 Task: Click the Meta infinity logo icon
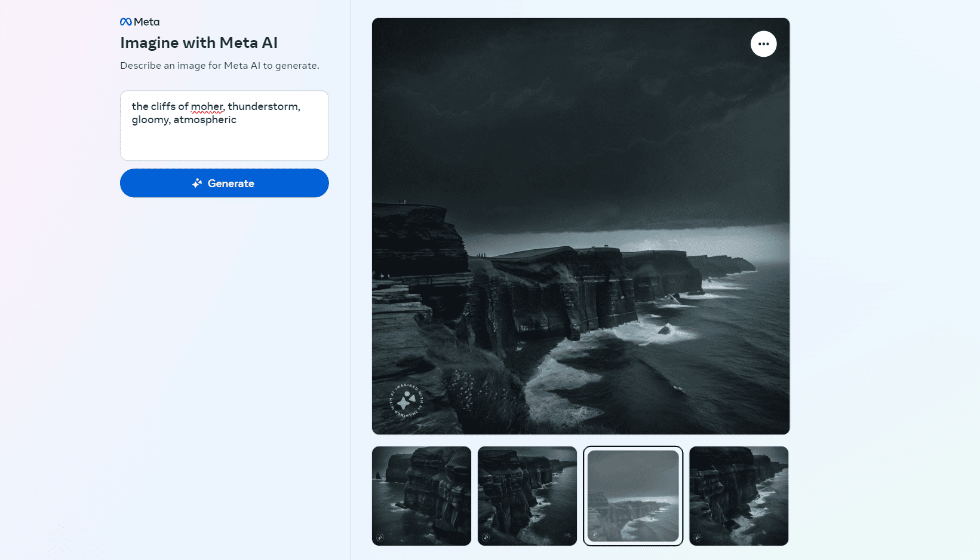[126, 22]
